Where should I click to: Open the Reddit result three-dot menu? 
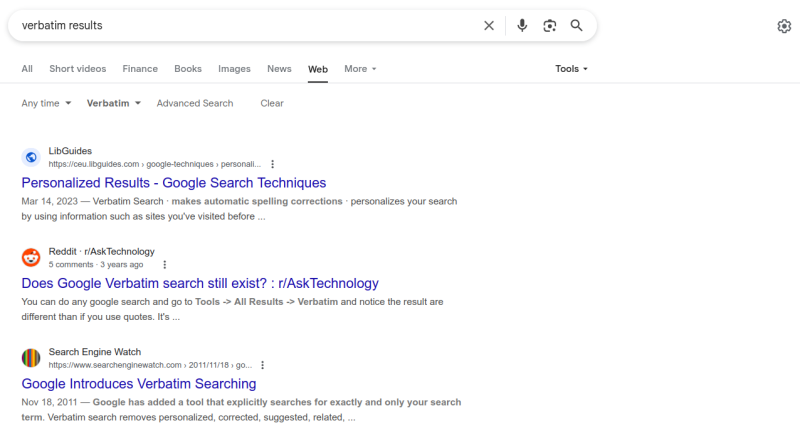tap(164, 265)
